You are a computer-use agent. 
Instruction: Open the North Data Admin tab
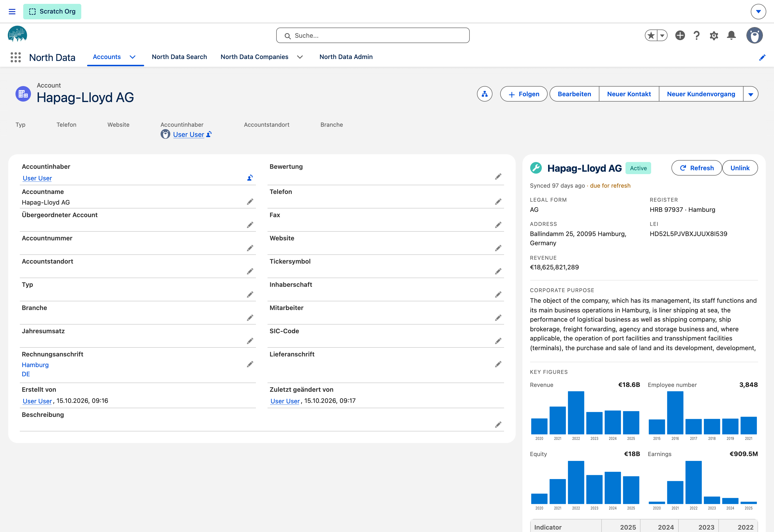[346, 57]
